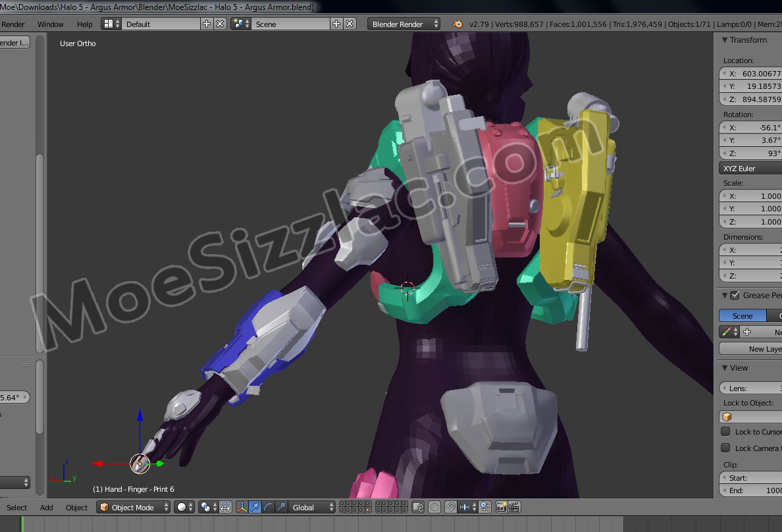Click the Blender logo in the info header

(457, 24)
